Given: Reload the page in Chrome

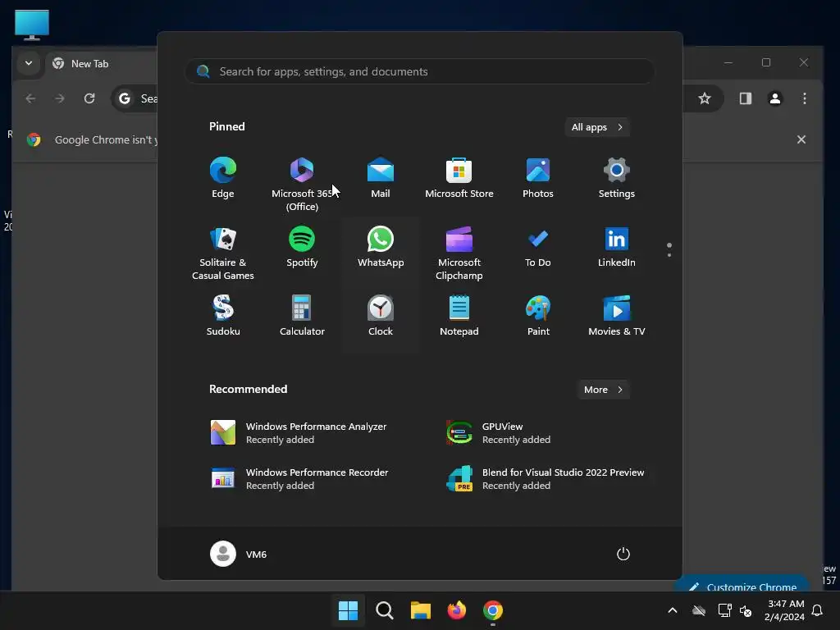Looking at the screenshot, I should pos(89,98).
